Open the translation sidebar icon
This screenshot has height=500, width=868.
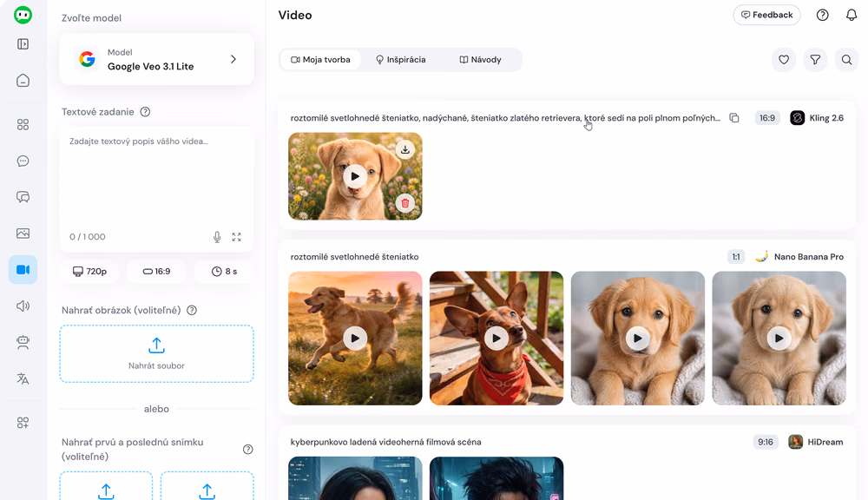(x=23, y=378)
